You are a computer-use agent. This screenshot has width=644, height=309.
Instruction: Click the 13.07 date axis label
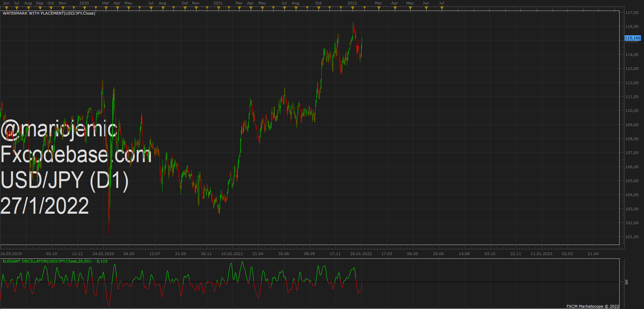pos(155,254)
